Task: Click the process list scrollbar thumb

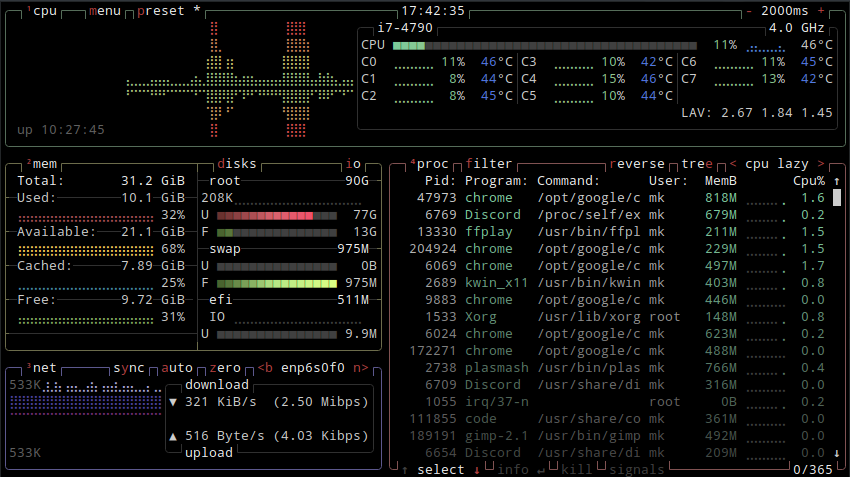Action: coord(837,197)
